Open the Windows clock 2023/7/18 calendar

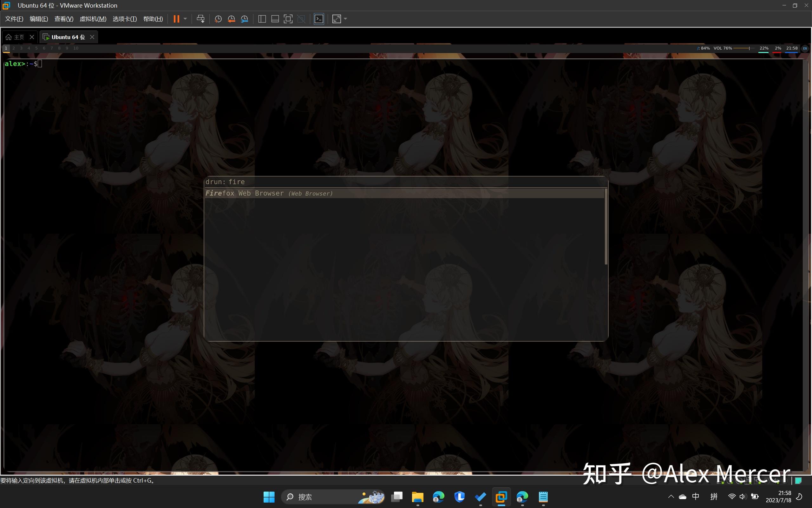pos(778,497)
